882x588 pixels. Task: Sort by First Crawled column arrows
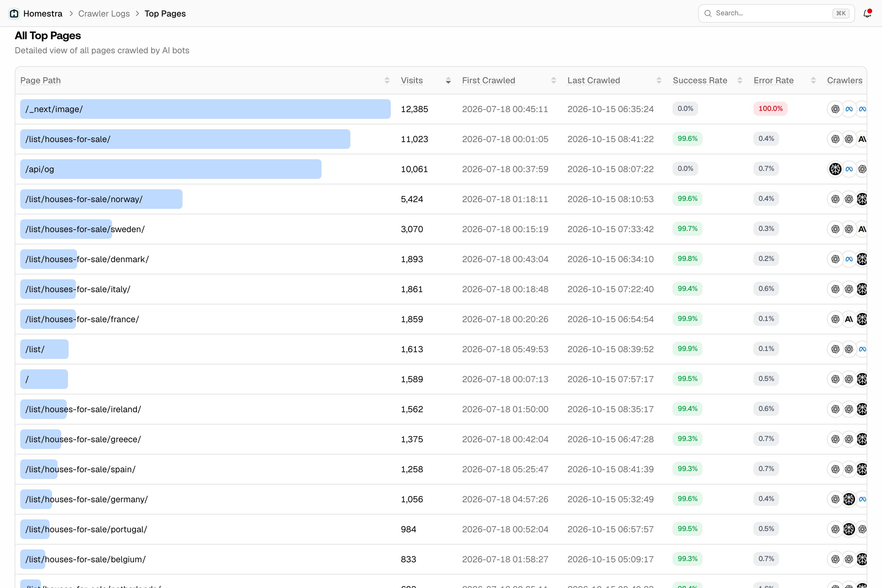pos(553,81)
